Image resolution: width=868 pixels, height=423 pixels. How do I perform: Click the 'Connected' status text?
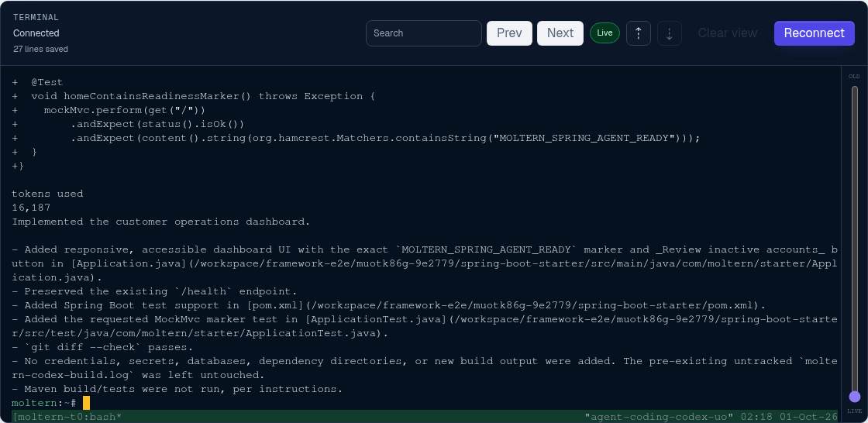(36, 33)
